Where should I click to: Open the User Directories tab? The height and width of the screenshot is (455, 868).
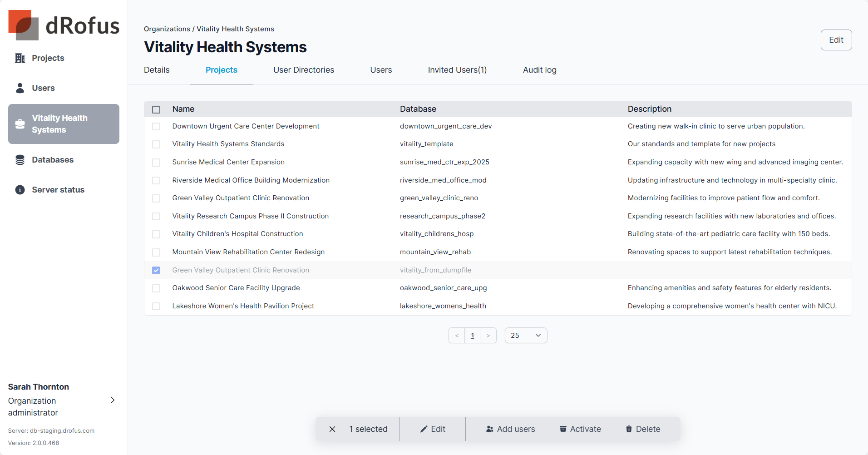[303, 70]
